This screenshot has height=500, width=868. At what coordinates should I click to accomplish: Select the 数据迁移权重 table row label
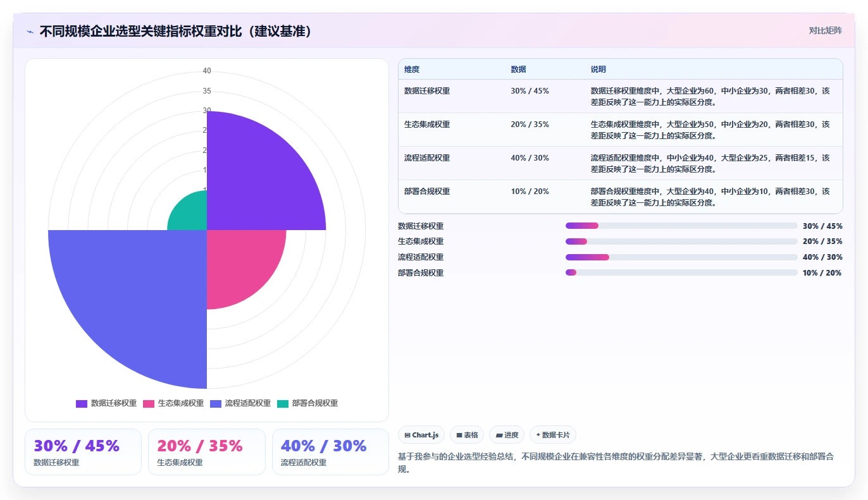pyautogui.click(x=427, y=91)
